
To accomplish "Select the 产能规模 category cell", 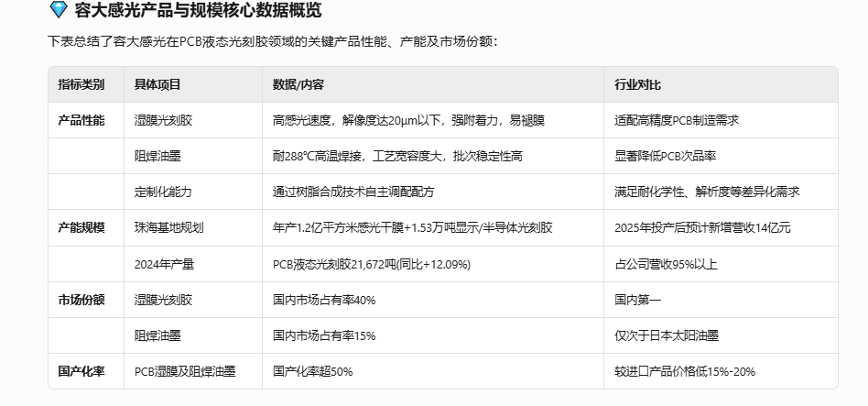I will 81,227.
